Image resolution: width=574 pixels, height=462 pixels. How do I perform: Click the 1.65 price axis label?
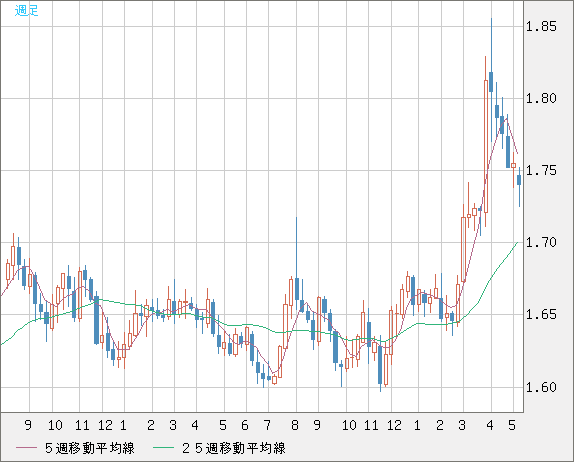pos(541,314)
